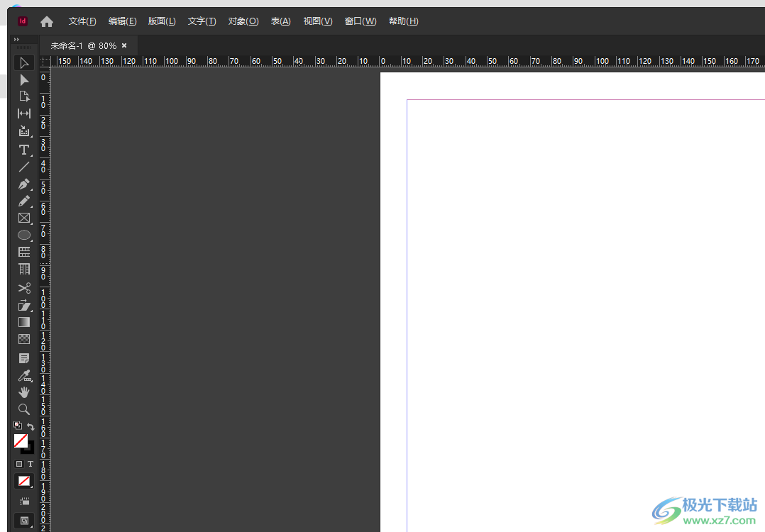Select the Ellipse tool
This screenshot has width=765, height=532.
click(x=24, y=235)
